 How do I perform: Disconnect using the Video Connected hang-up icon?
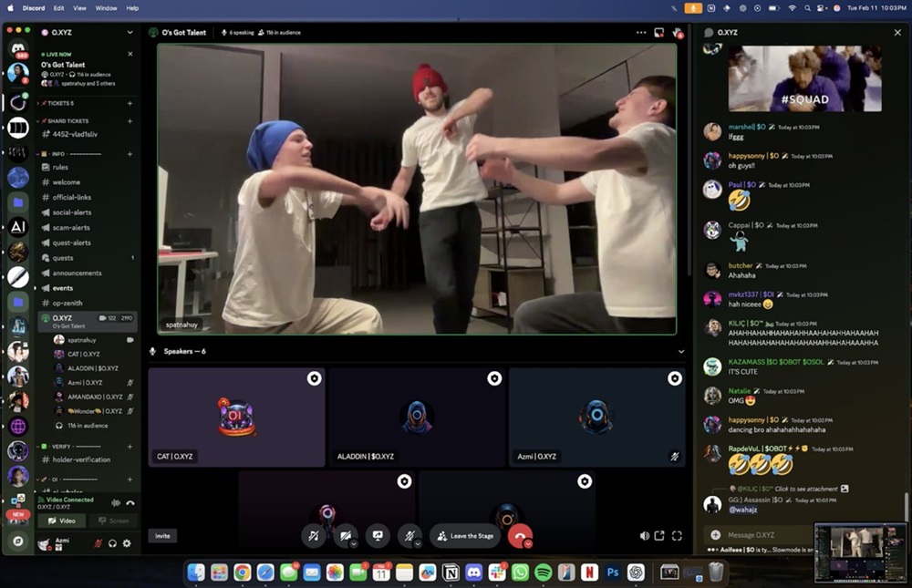(x=130, y=503)
